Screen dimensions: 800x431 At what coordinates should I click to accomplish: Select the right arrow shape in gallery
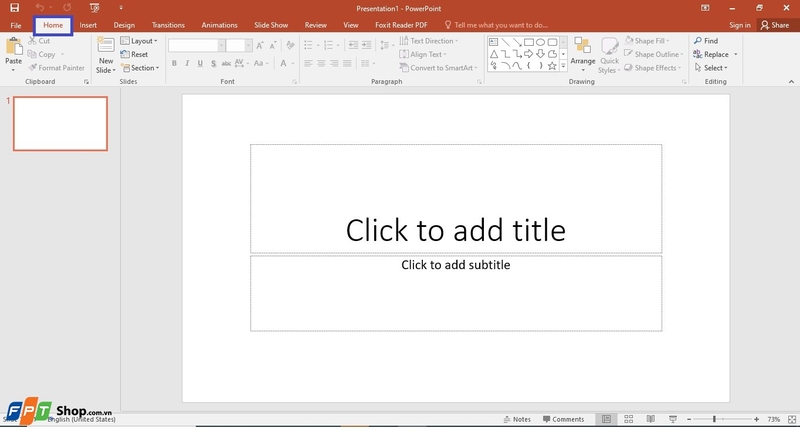pyautogui.click(x=529, y=54)
